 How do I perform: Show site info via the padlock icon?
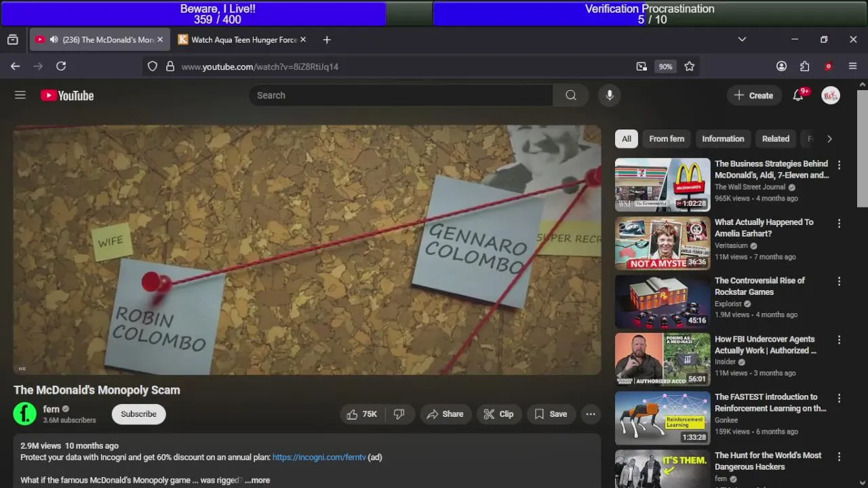[170, 66]
